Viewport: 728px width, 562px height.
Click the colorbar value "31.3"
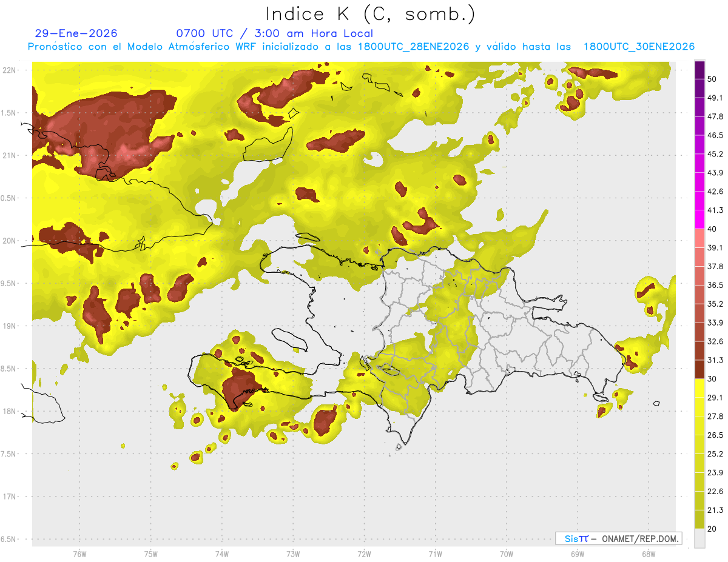click(x=715, y=360)
